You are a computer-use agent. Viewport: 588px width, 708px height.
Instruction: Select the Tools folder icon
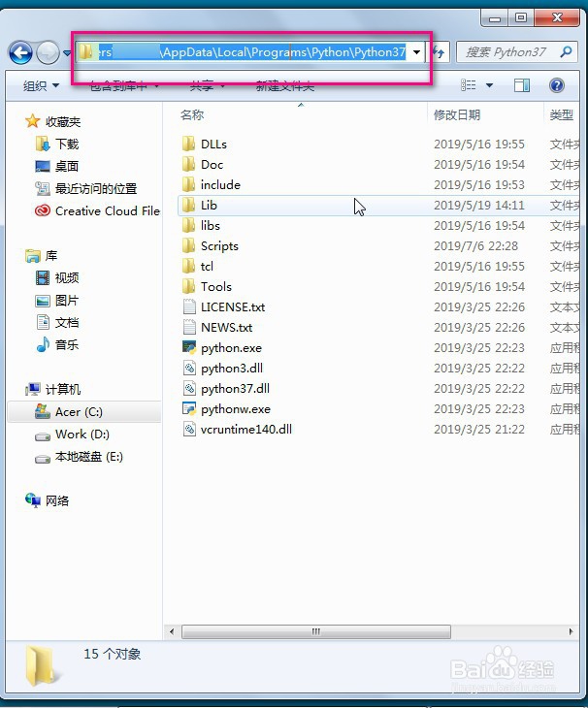click(x=189, y=287)
